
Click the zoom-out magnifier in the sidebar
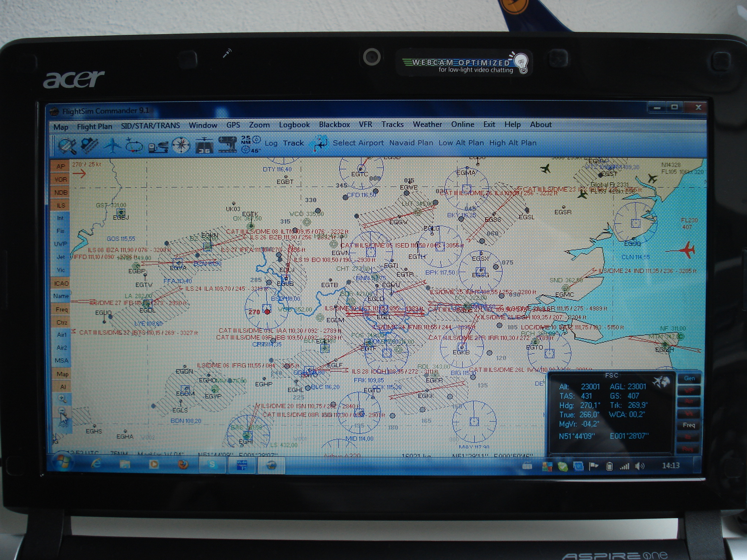click(62, 411)
